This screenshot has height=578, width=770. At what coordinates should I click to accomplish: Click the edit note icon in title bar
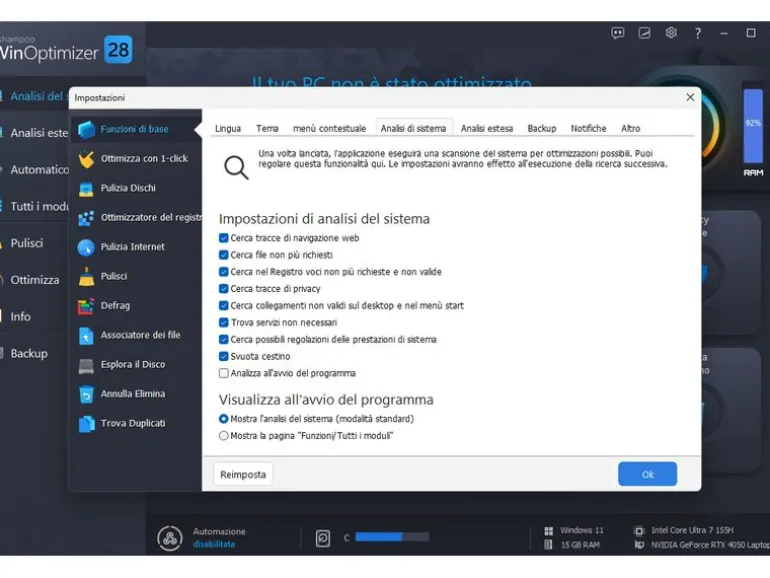[644, 33]
